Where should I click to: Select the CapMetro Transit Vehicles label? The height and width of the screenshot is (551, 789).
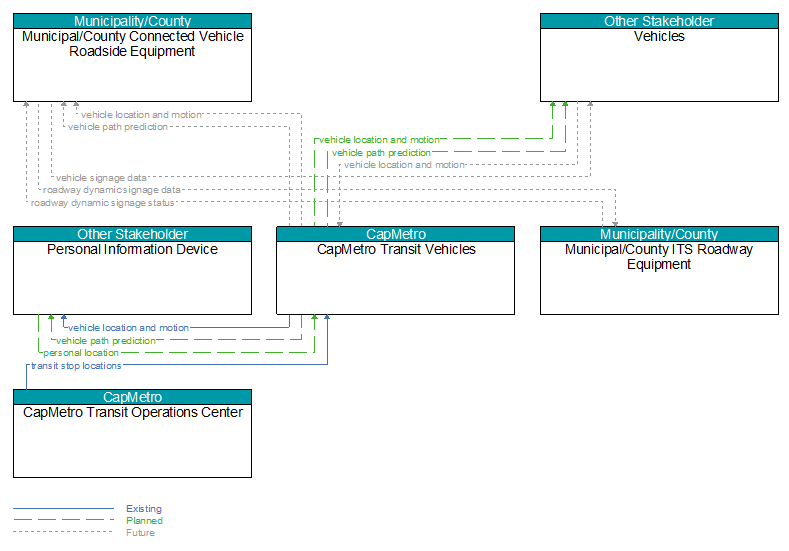[396, 249]
